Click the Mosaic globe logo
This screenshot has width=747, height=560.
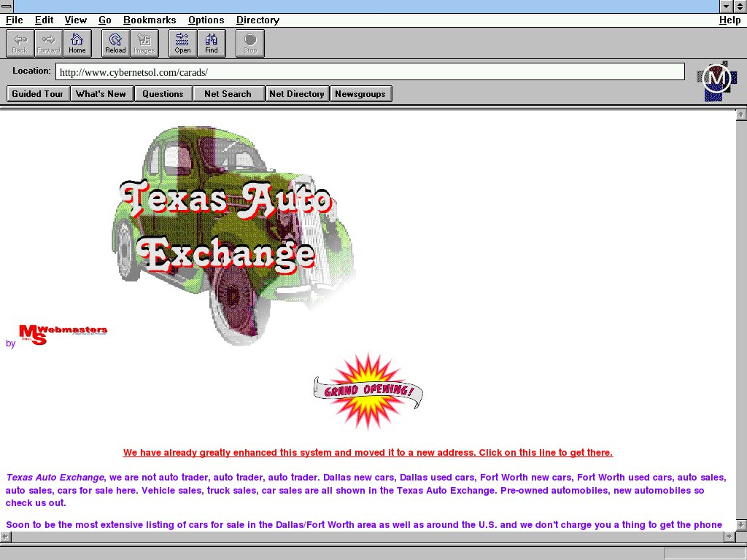tap(716, 79)
